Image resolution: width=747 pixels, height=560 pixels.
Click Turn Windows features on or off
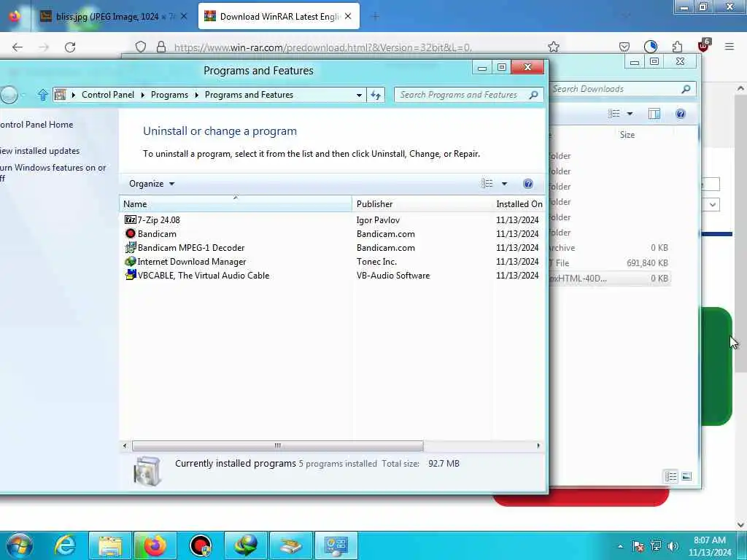53,172
